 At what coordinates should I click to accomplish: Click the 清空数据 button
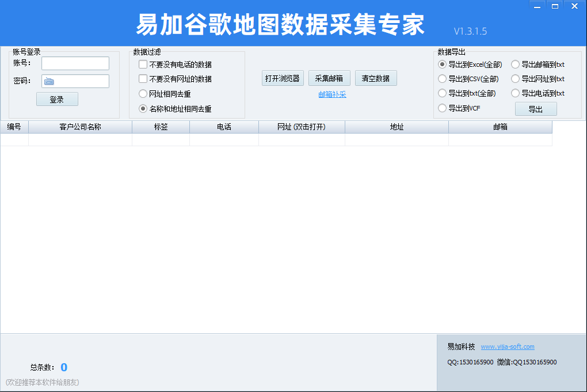coord(376,78)
